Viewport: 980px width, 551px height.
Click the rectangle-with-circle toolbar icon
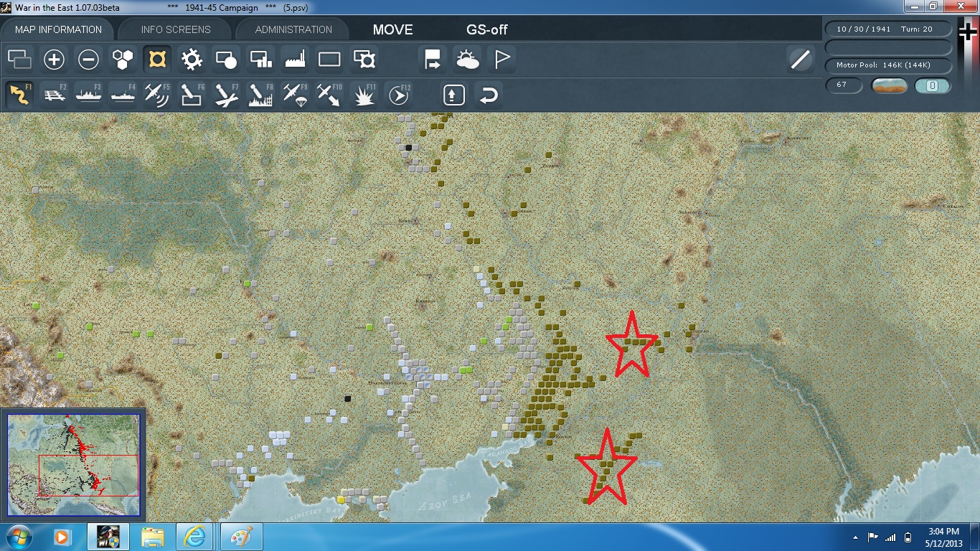pos(226,60)
